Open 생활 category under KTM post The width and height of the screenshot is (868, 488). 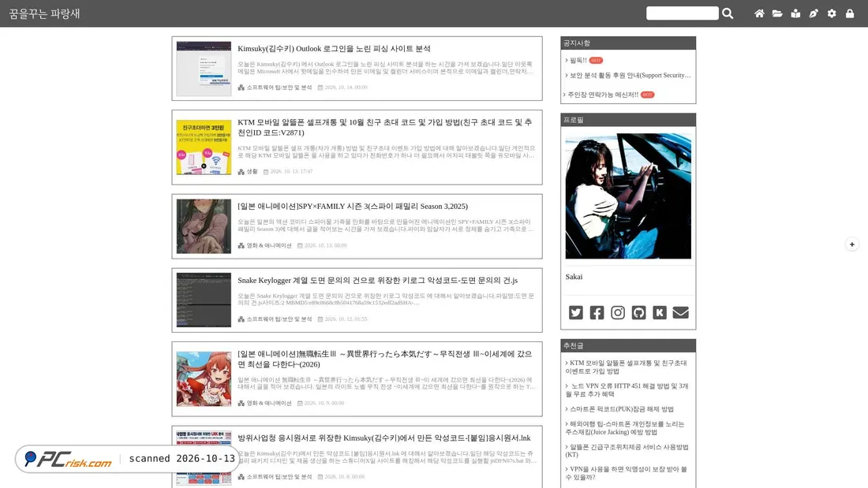[252, 172]
